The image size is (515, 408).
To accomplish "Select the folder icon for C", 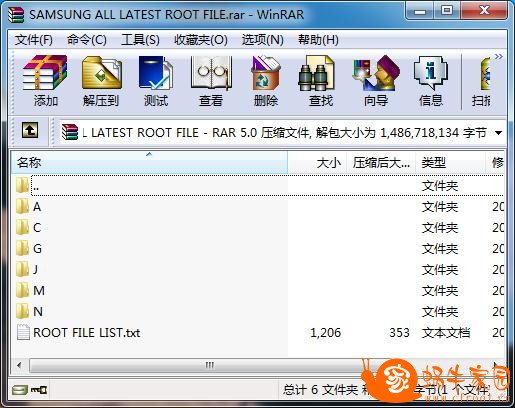I will coord(22,227).
